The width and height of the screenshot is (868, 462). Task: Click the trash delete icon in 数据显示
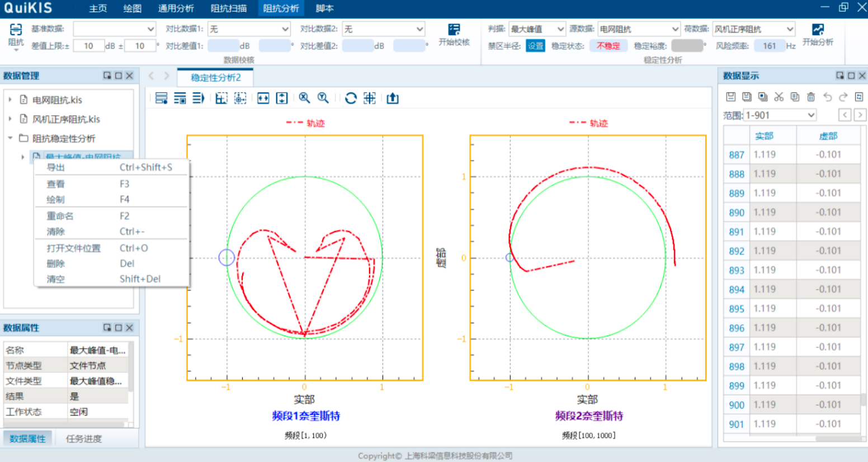click(x=811, y=97)
